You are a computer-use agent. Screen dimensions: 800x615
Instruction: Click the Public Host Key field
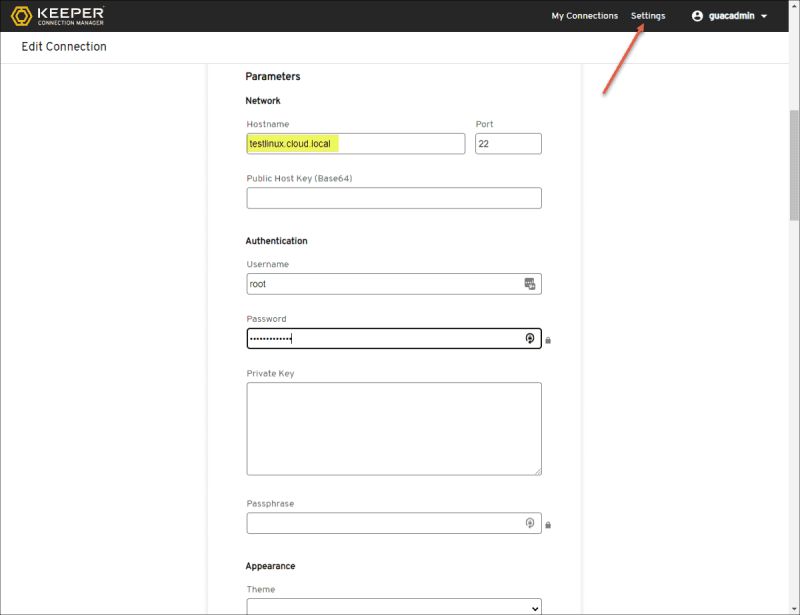tap(393, 197)
